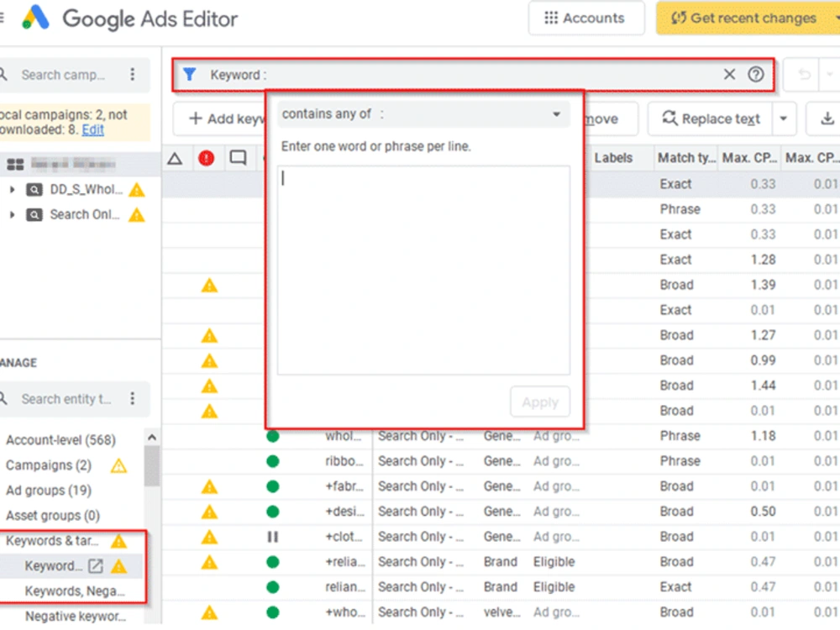
Task: Open the Accounts manager button
Action: [x=585, y=18]
